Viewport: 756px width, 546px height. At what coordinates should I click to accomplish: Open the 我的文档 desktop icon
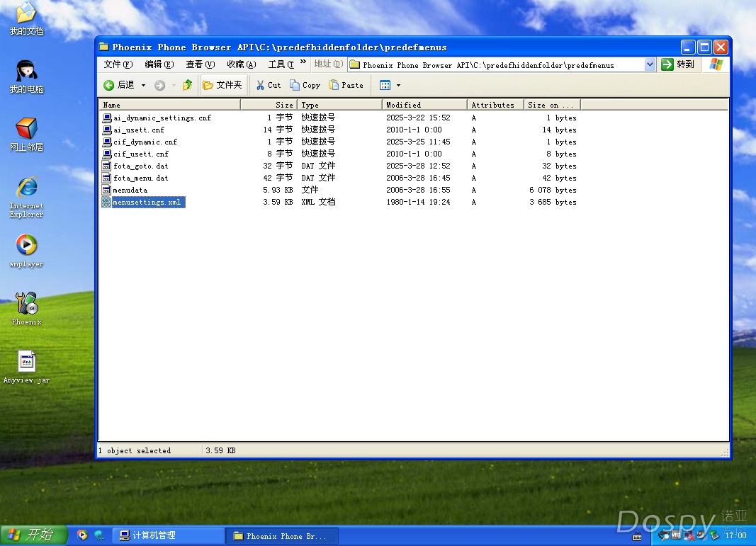26,19
